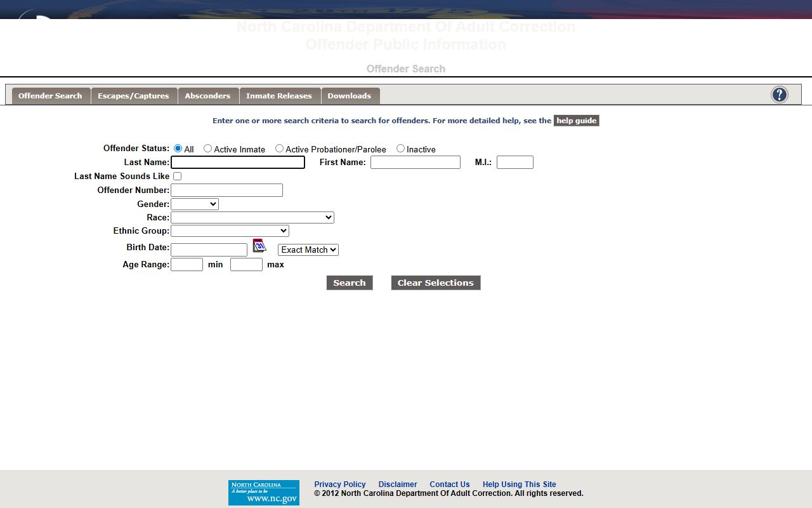
Task: Click the North Carolina nc.gov logo
Action: click(x=264, y=492)
